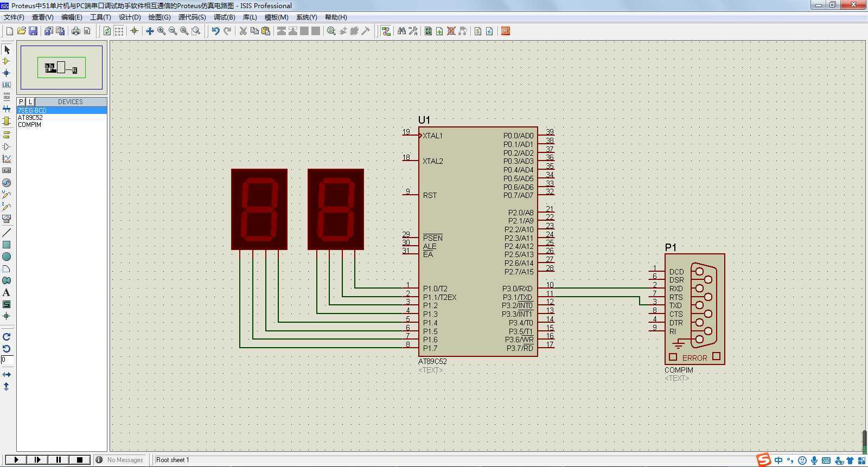This screenshot has height=467, width=868.
Task: Open the ARES PCB layout icon
Action: click(x=506, y=31)
